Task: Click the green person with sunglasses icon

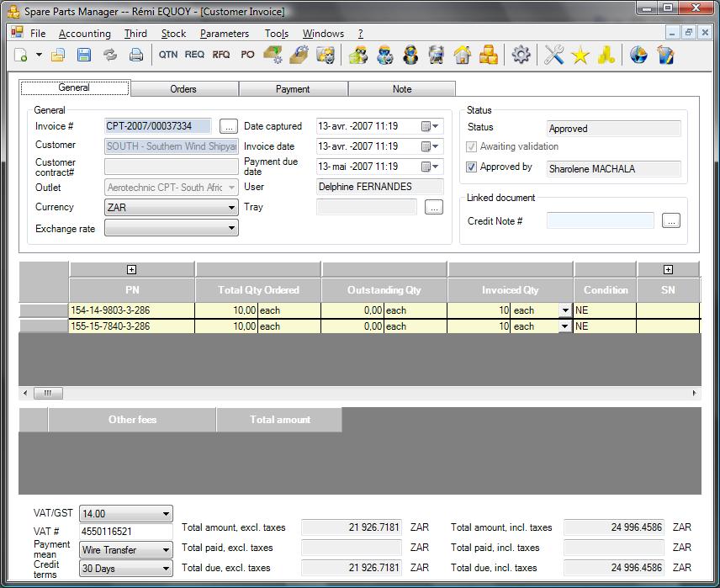Action: pos(358,56)
